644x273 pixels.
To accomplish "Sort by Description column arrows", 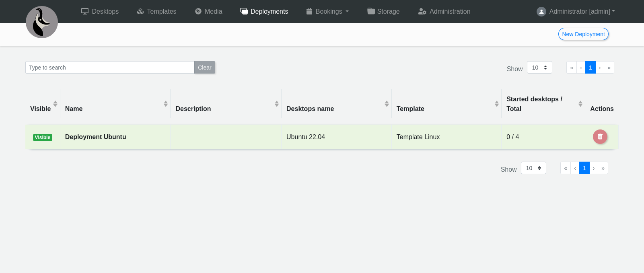I will click(277, 104).
